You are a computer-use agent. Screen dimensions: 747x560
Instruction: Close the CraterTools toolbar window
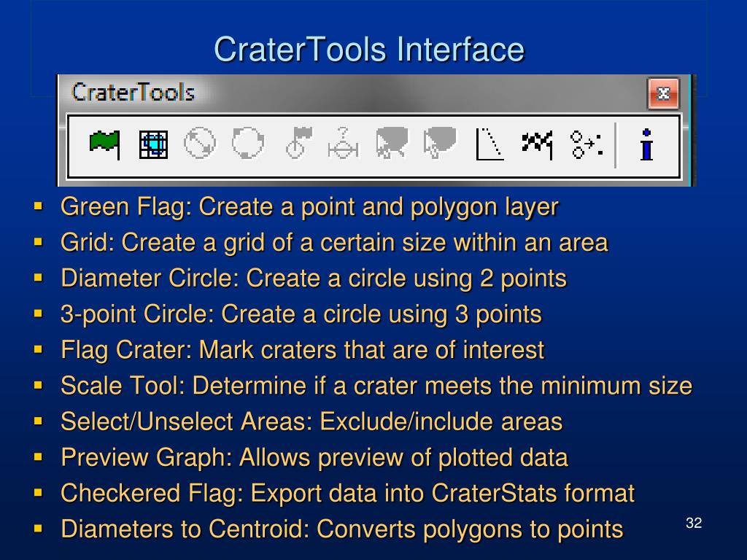663,94
